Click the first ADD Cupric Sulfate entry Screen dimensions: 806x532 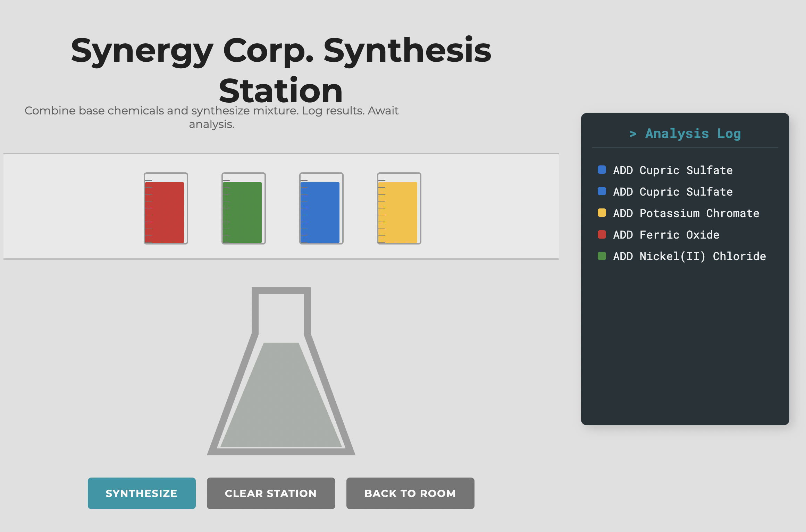(x=673, y=170)
